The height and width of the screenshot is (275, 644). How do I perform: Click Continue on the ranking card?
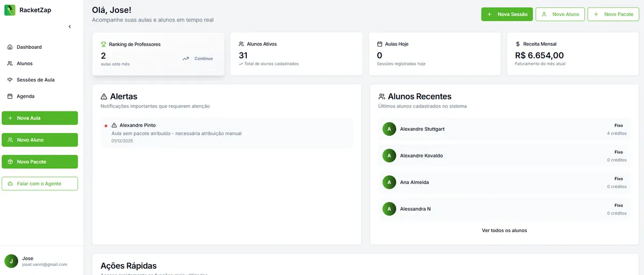203,58
